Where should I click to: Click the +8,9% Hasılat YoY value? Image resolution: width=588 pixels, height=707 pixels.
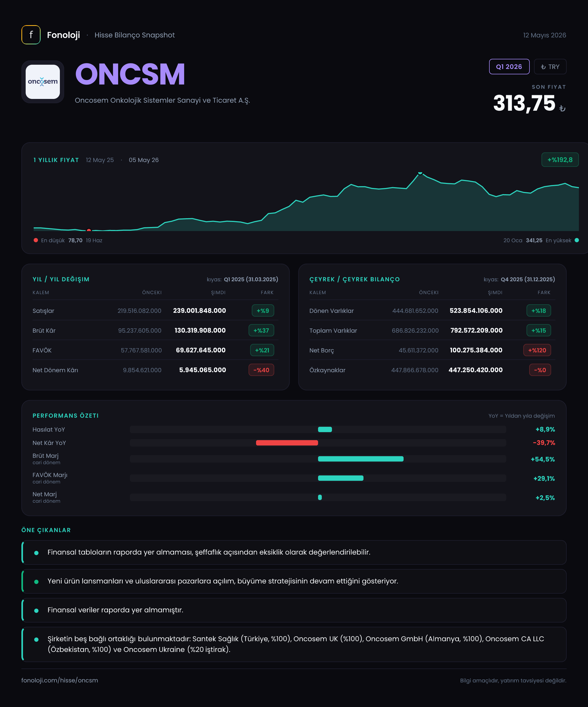(x=545, y=429)
